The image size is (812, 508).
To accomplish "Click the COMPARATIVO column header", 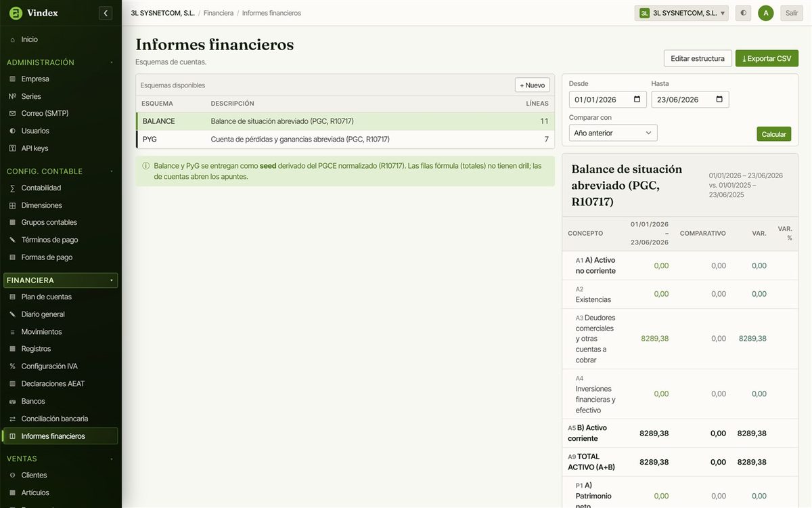I will point(702,234).
